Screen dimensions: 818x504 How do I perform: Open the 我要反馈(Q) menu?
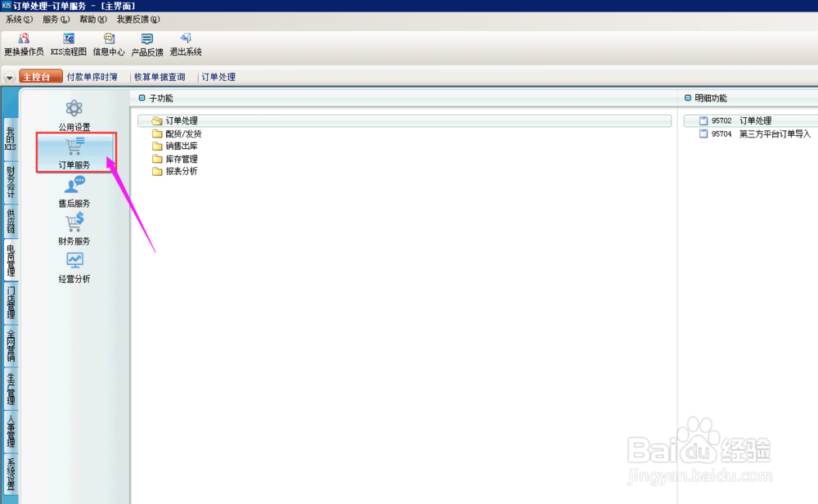point(138,20)
